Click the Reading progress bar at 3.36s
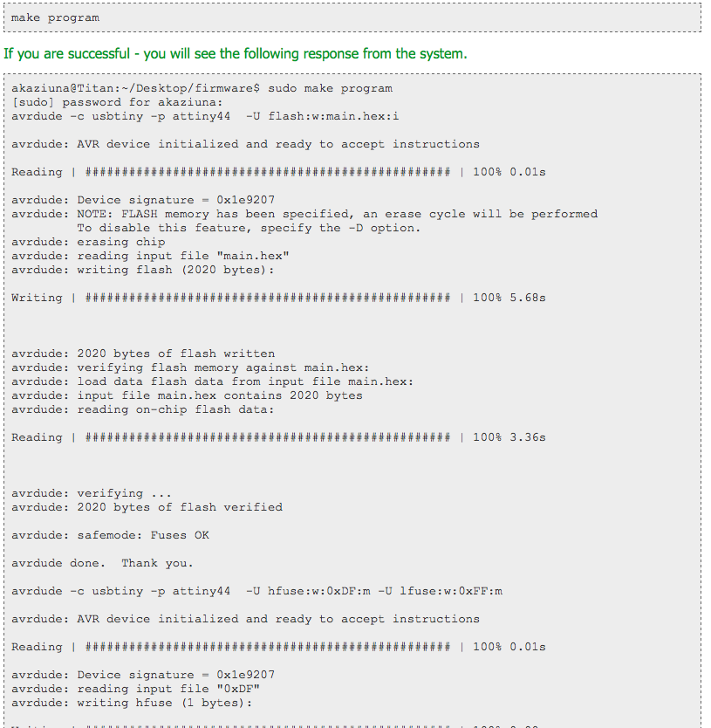Image resolution: width=711 pixels, height=728 pixels. [x=278, y=437]
